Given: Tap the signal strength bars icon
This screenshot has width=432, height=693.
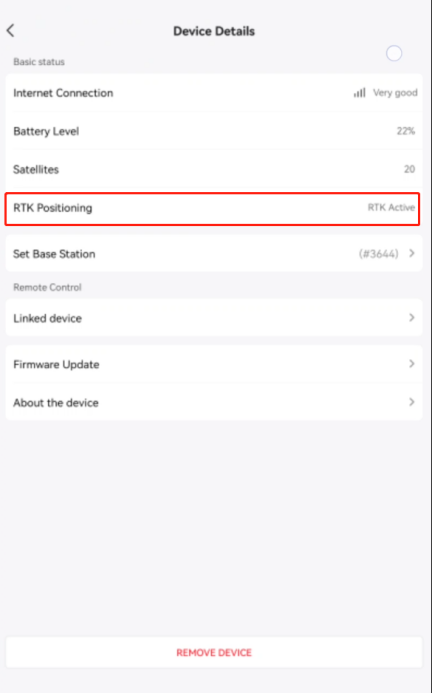Looking at the screenshot, I should pyautogui.click(x=359, y=93).
